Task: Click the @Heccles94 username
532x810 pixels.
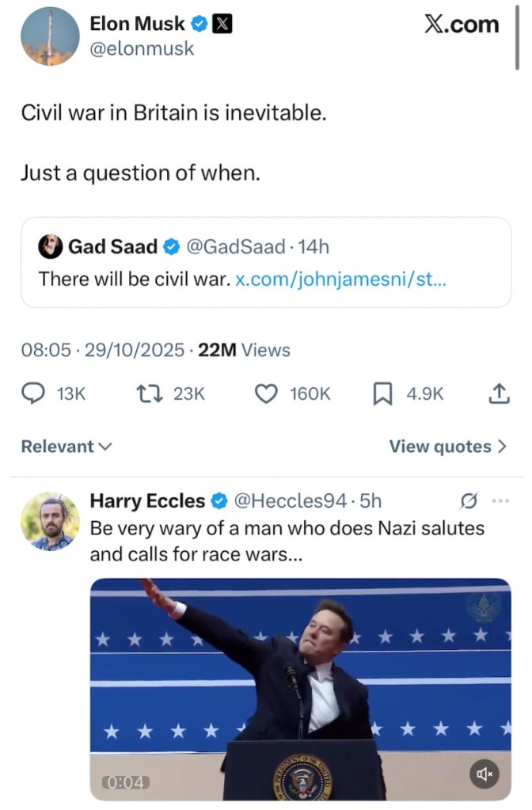Action: 290,500
